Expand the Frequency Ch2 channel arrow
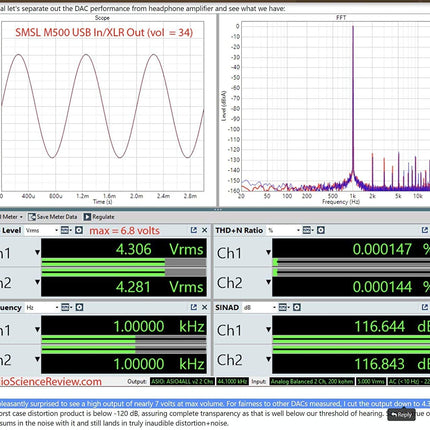The width and height of the screenshot is (430, 430). [x=37, y=359]
